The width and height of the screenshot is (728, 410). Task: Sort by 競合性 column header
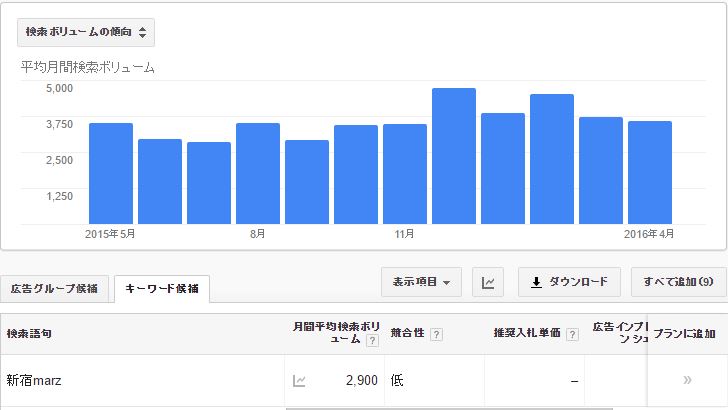(x=407, y=333)
